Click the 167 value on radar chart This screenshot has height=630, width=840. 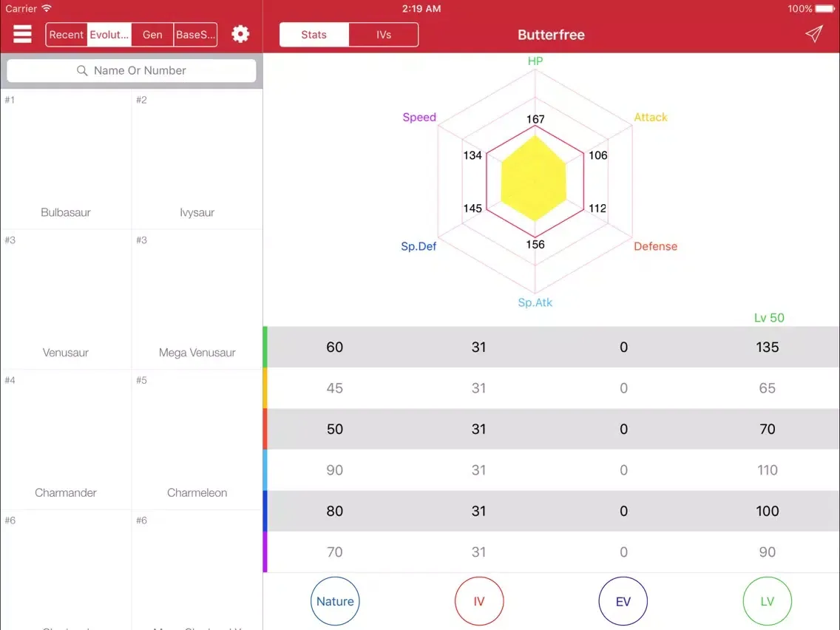point(535,120)
